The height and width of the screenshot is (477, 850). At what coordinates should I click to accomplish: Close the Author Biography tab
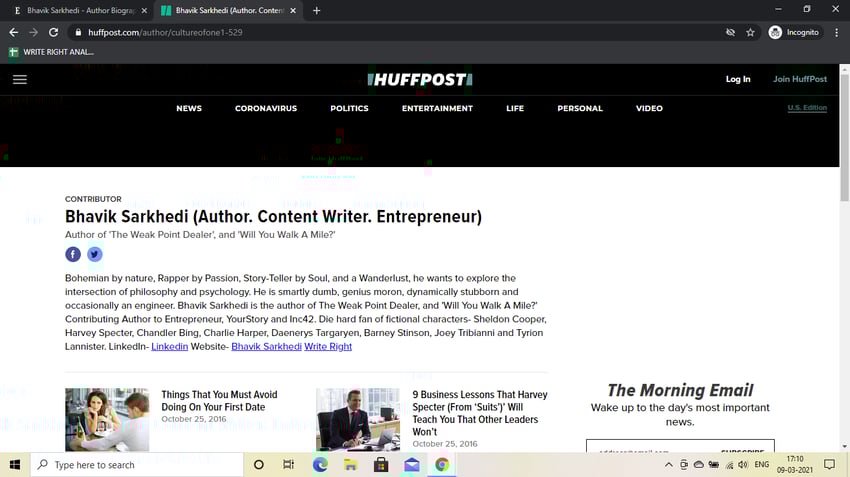tap(144, 10)
